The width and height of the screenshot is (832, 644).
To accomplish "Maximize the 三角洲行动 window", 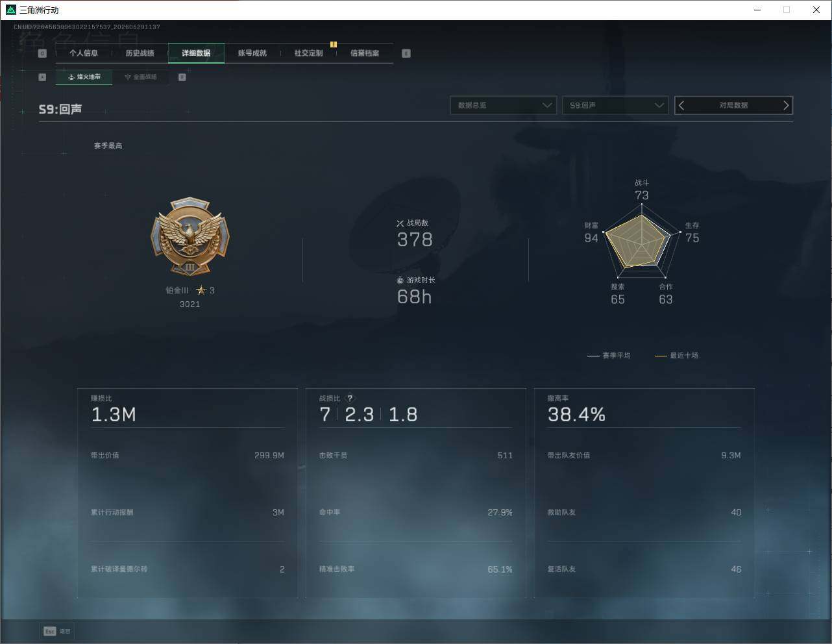I will click(787, 10).
